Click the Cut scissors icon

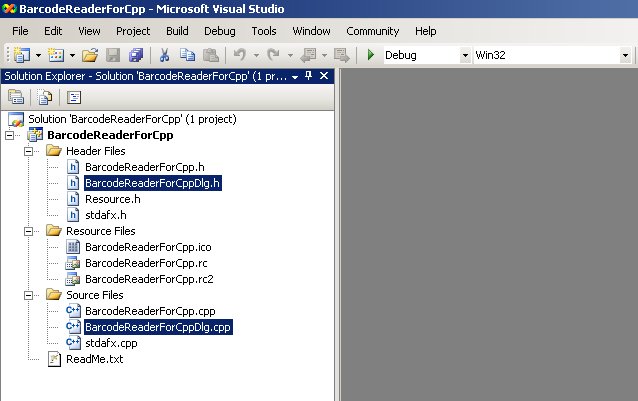[164, 54]
